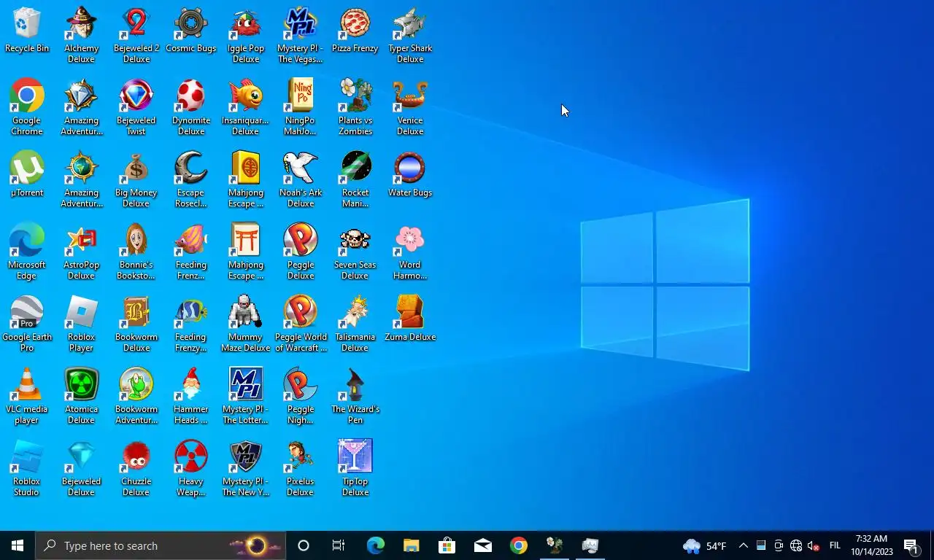934x560 pixels.
Task: Click the µTorrent desktop shortcut
Action: pos(27,174)
